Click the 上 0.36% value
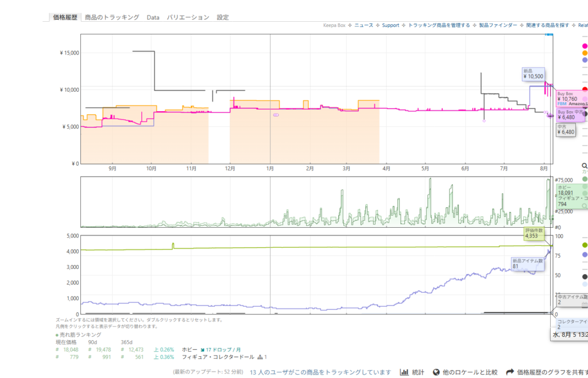 point(164,357)
